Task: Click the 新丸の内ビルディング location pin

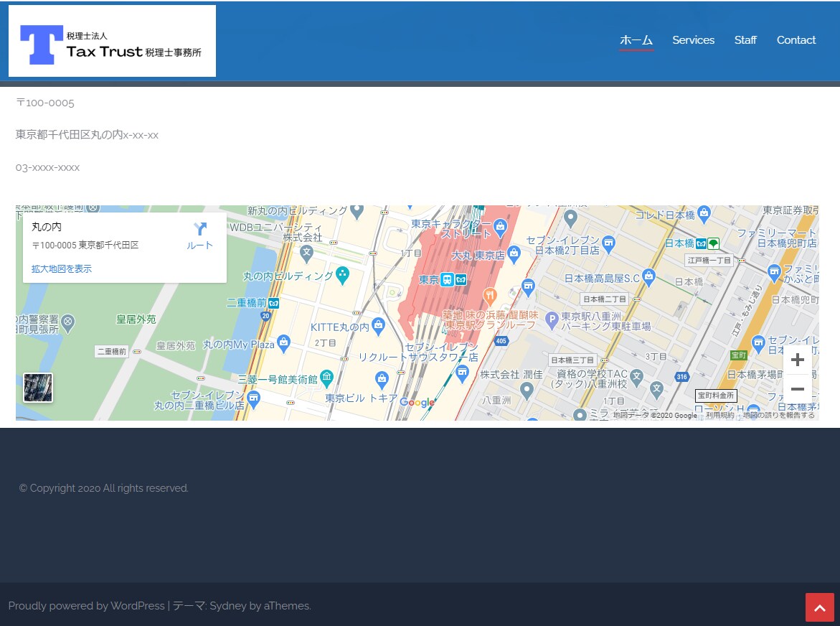Action: pos(357,211)
